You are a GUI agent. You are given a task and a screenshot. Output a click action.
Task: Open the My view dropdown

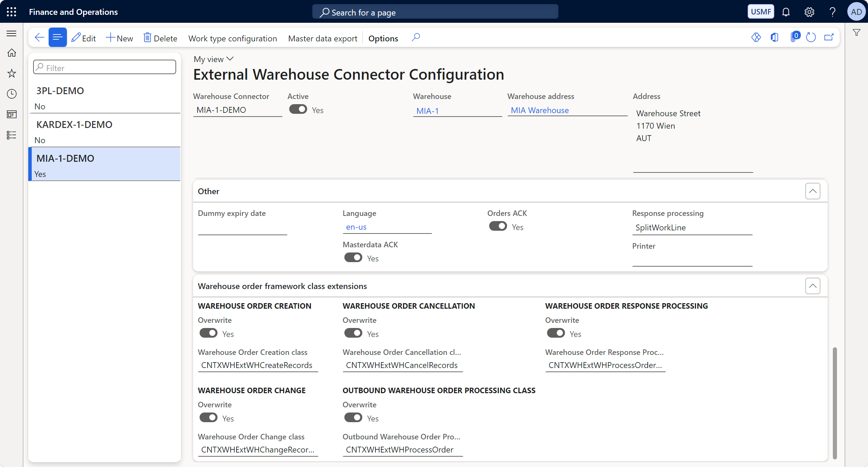[213, 59]
